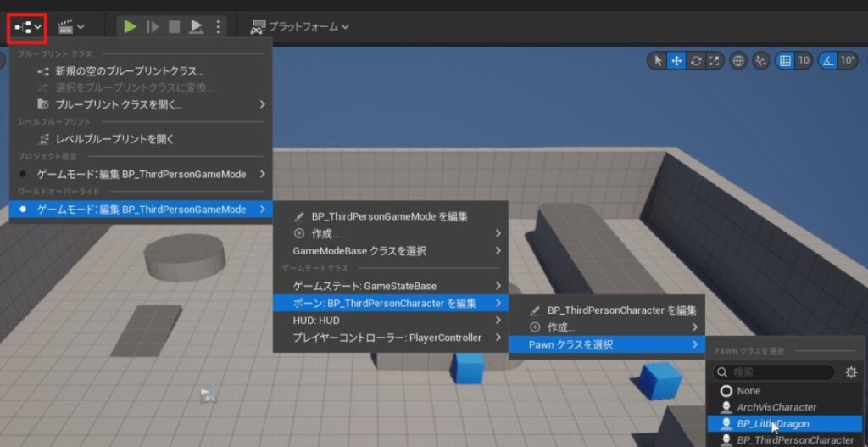
Task: Click the Pawn class 検索 search field
Action: [x=773, y=372]
